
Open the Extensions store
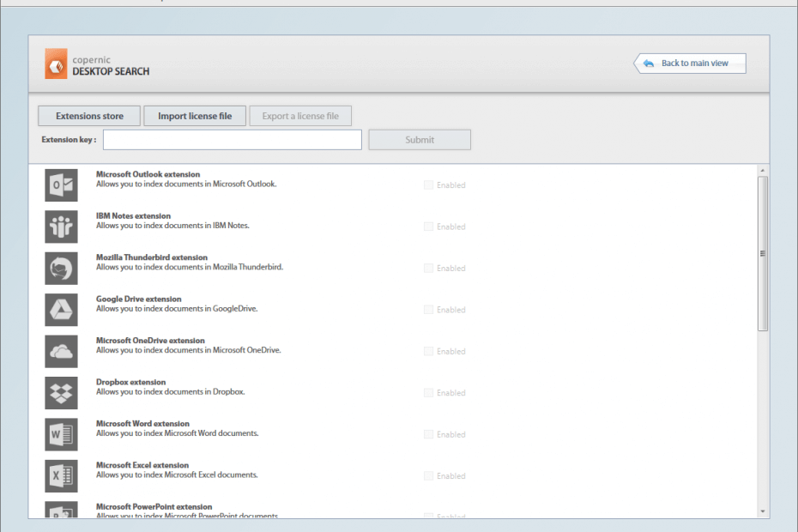(x=89, y=116)
